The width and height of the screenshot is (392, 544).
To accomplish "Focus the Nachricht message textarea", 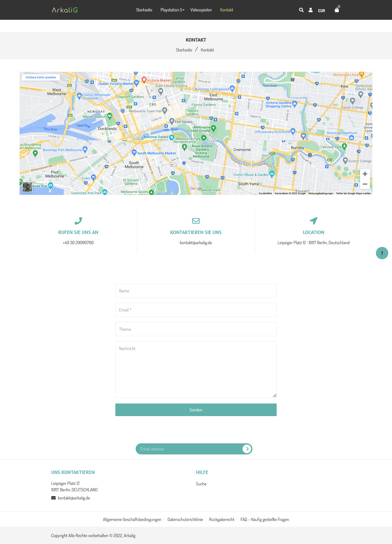I will (196, 369).
